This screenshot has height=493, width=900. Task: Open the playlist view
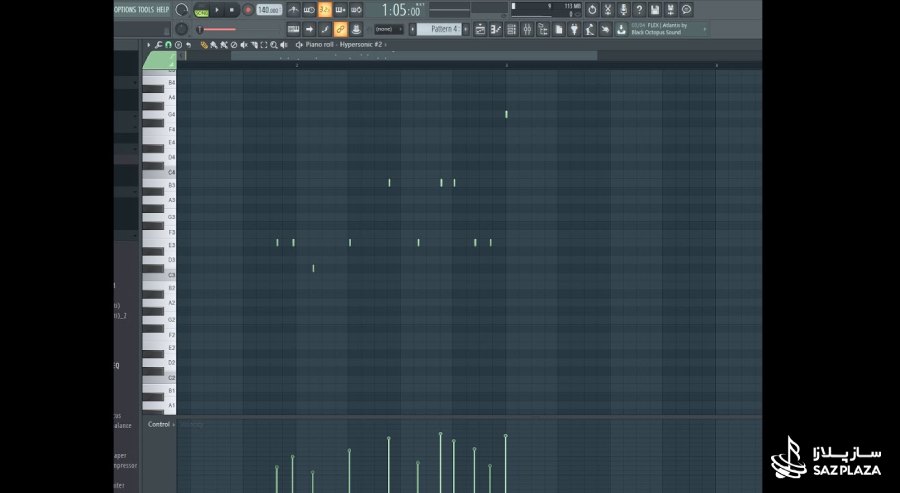[x=481, y=29]
